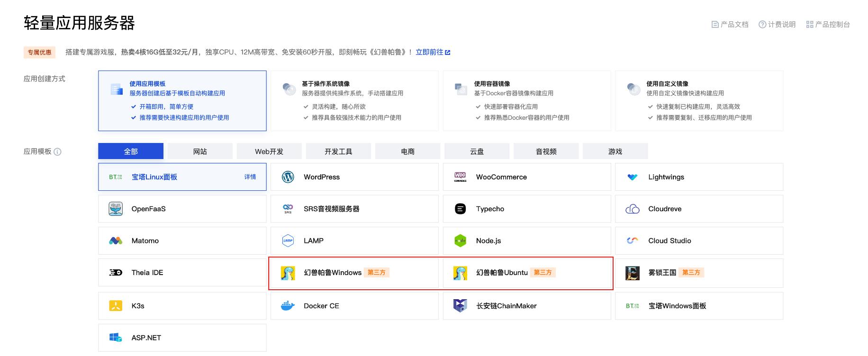Select the Typecho template name
Image resolution: width=868 pixels, height=356 pixels.
point(490,209)
